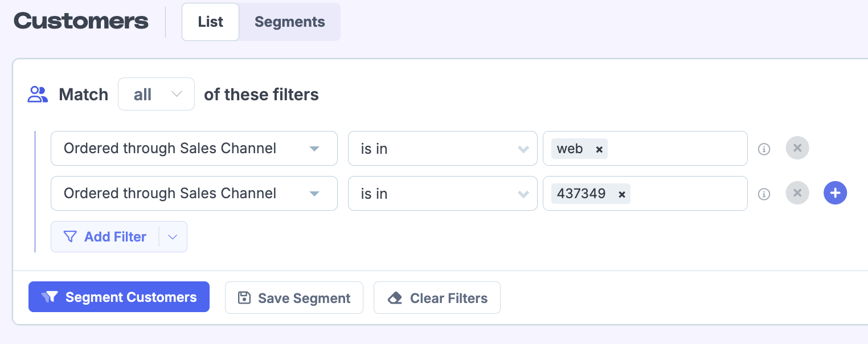The image size is (868, 344).
Task: Click the people icon beside Match
Action: [38, 95]
